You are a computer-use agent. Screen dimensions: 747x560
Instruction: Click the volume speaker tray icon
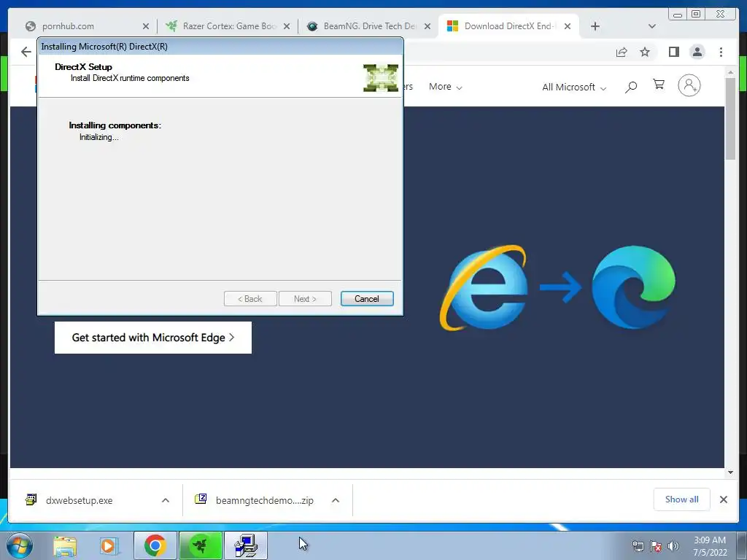[x=673, y=546]
